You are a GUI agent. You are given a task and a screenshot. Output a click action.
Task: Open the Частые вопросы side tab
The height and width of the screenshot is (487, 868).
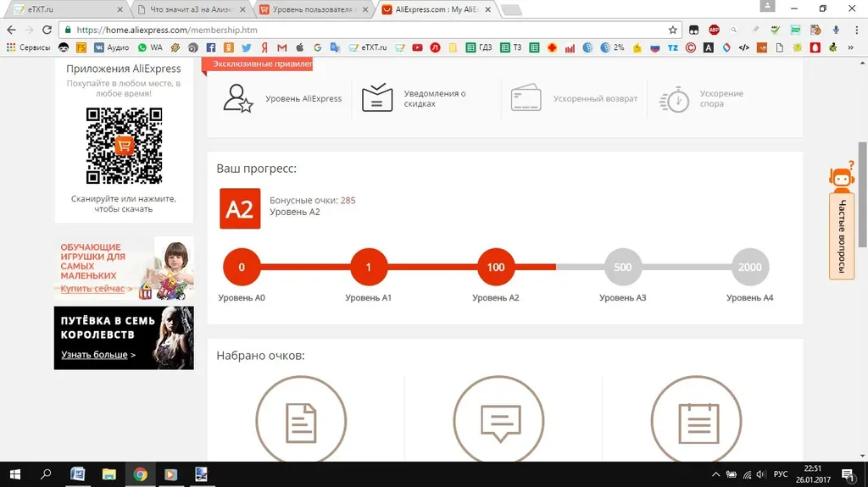(x=842, y=236)
